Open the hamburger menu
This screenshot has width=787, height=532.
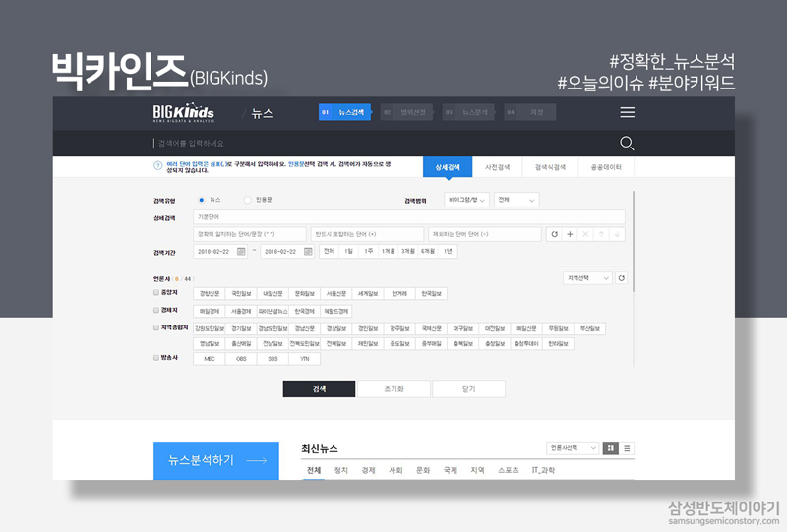pos(627,112)
